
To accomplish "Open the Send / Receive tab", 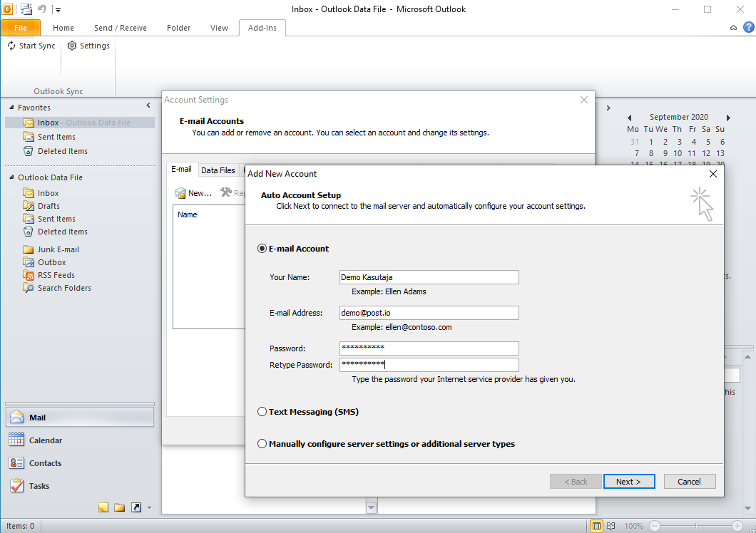I will click(120, 28).
